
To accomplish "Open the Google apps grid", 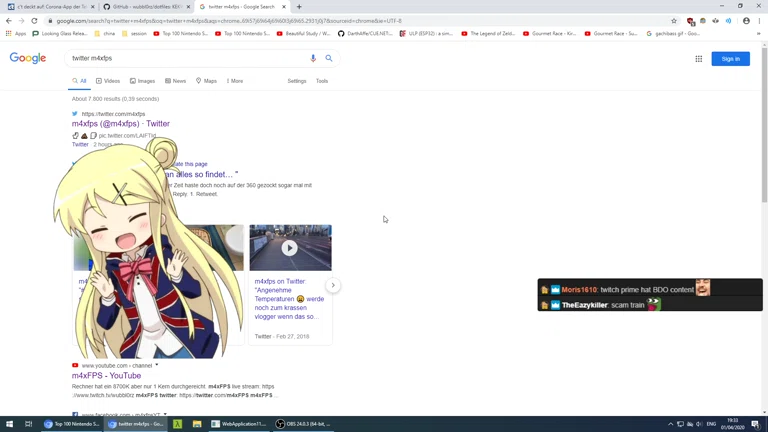I will click(x=699, y=59).
